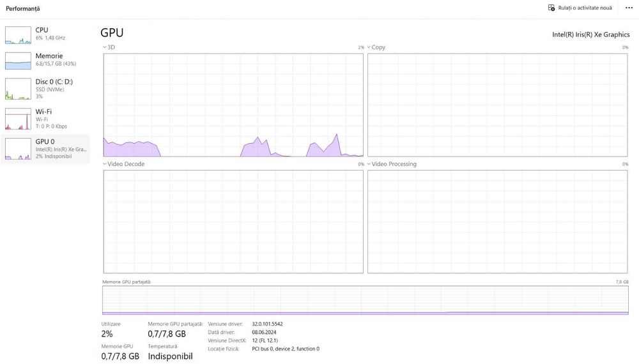This screenshot has height=364, width=639.
Task: Click the 3D engine usage graph
Action: point(233,105)
